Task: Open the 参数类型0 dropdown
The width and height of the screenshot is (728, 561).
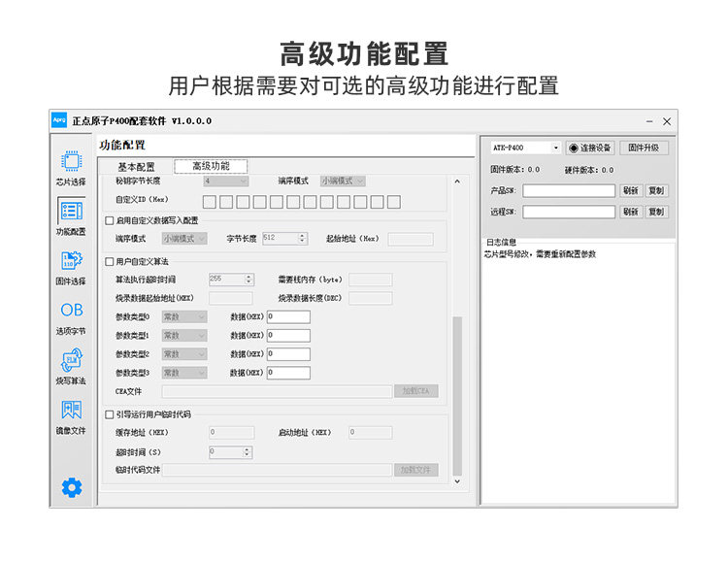Action: 184,316
